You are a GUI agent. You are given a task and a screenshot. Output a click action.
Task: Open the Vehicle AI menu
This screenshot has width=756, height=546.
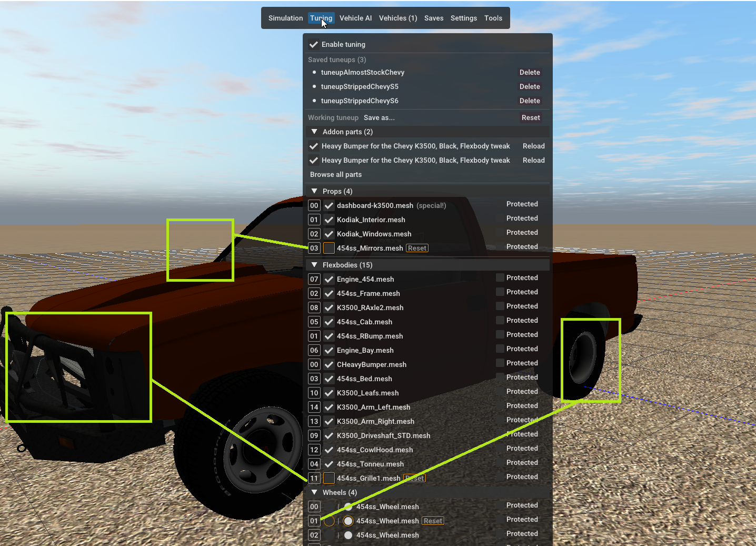click(355, 18)
